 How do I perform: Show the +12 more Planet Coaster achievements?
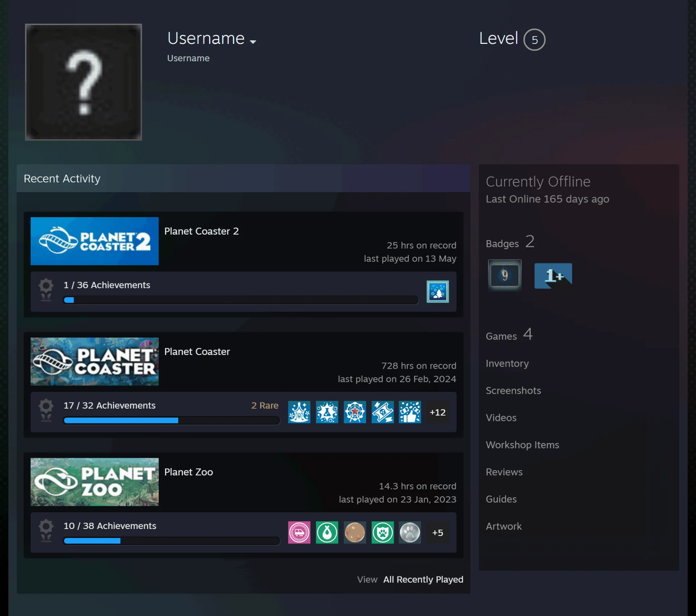pyautogui.click(x=438, y=412)
